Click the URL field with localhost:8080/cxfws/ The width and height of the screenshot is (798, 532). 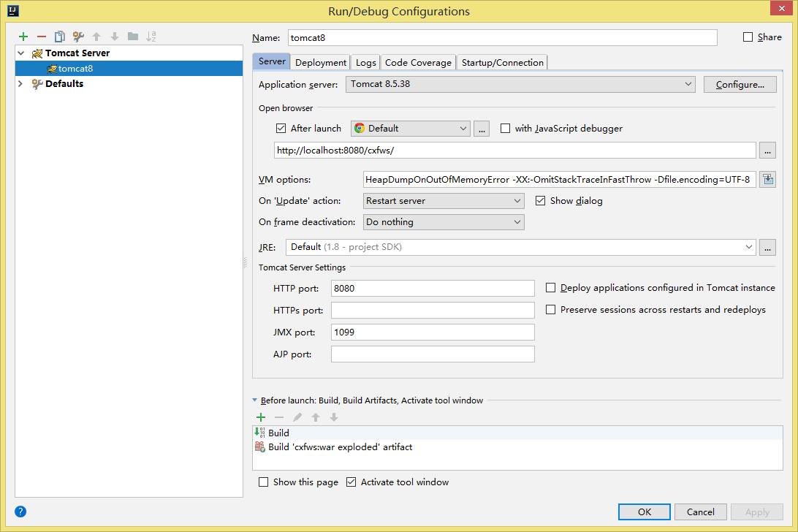pos(515,151)
